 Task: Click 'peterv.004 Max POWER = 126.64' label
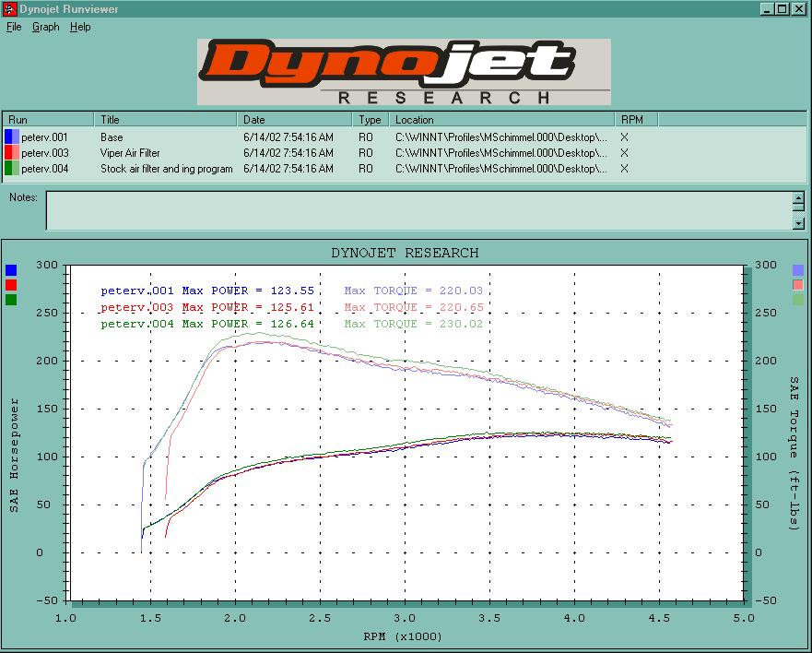coord(207,324)
